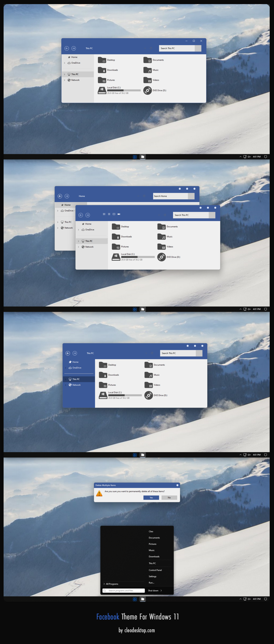Expand OneDrive chevron in view-icons window

(79, 229)
